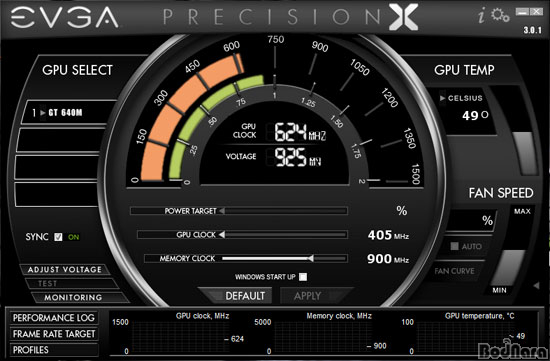Click the EVGA logo
The height and width of the screenshot is (361, 550).
coord(64,17)
